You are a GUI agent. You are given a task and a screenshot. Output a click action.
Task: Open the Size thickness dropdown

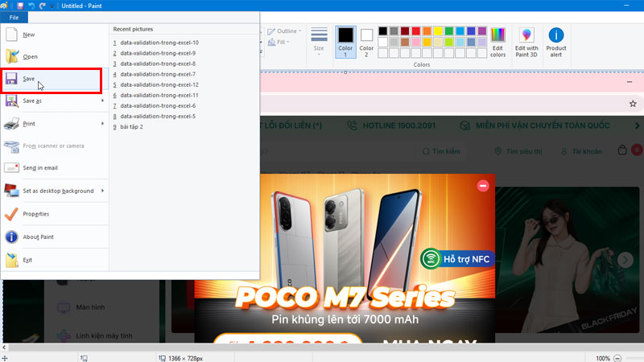click(x=319, y=39)
